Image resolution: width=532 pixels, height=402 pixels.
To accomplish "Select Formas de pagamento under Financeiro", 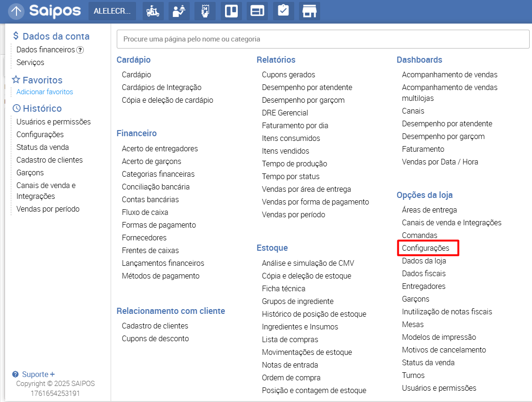I will pyautogui.click(x=159, y=225).
